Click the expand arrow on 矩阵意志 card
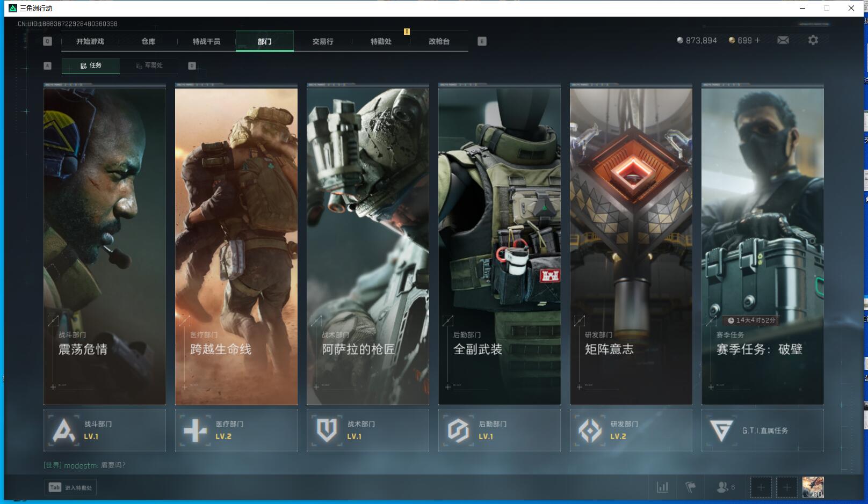Viewport: 868px width, 504px height. (x=579, y=321)
